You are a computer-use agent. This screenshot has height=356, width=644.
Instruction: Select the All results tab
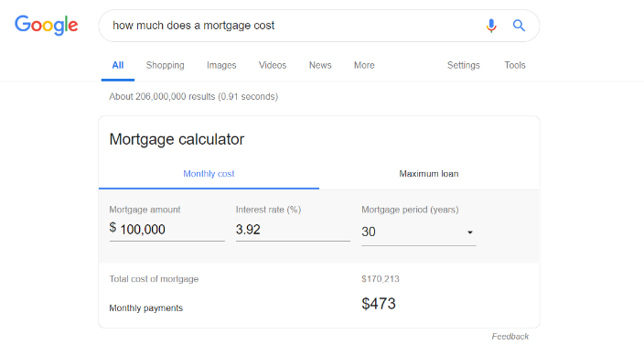(118, 65)
